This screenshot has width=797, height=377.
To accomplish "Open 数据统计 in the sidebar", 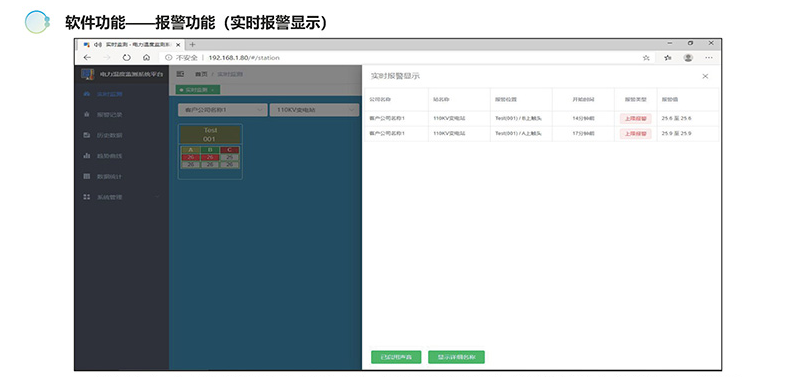I will click(110, 177).
